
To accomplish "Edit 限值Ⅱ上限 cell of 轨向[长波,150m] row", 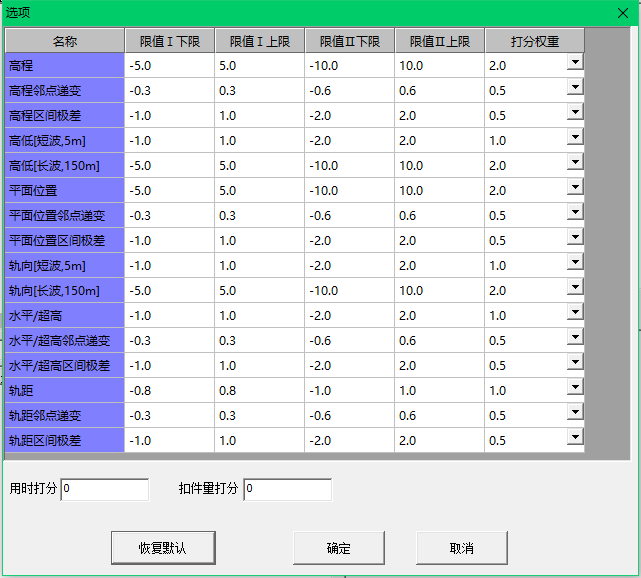I will pyautogui.click(x=439, y=290).
